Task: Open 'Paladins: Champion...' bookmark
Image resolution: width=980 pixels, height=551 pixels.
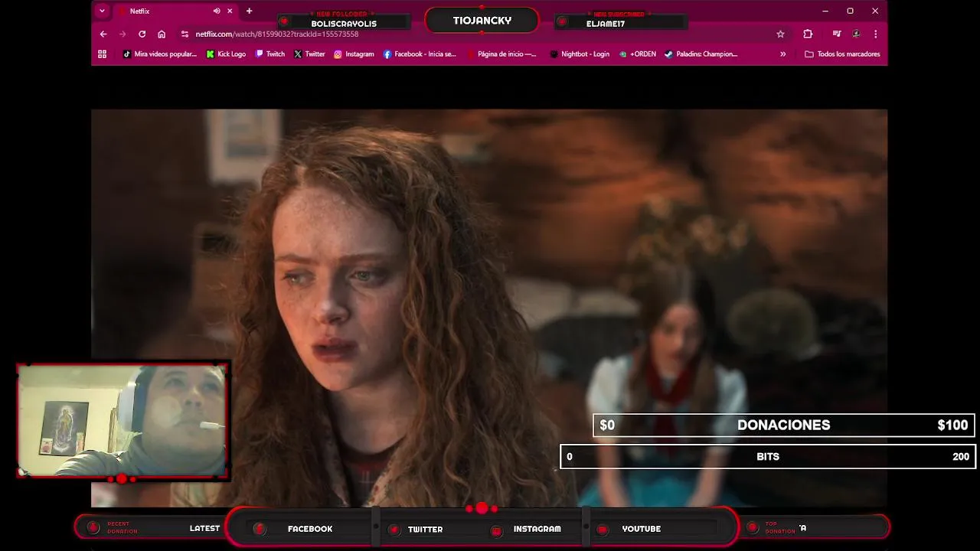Action: point(701,54)
